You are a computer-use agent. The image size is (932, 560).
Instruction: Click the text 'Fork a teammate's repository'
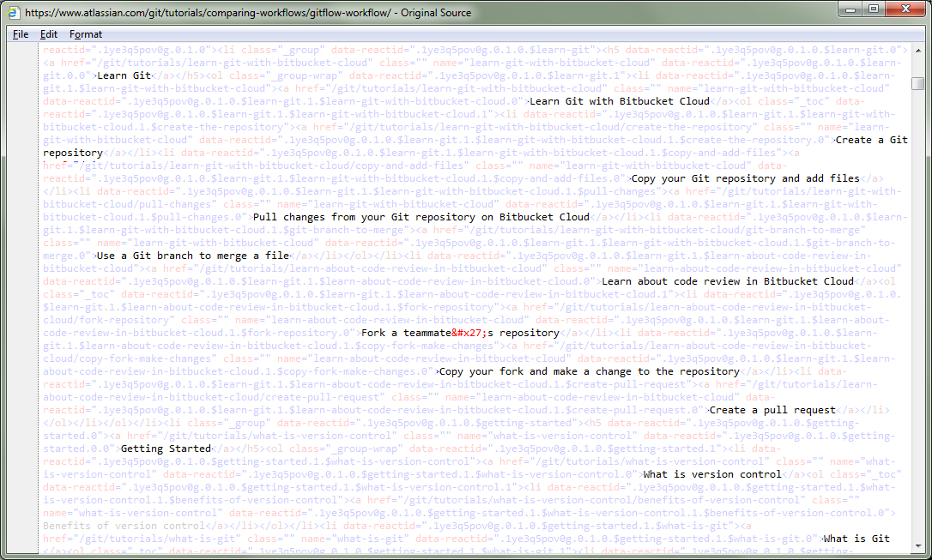point(460,333)
